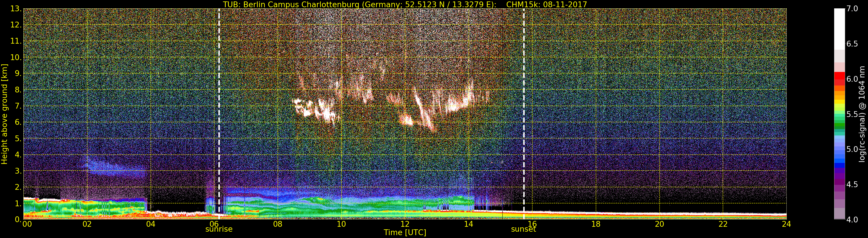Click the 'Height above ground [km]' axis label
The image size is (868, 238).
(x=4, y=114)
